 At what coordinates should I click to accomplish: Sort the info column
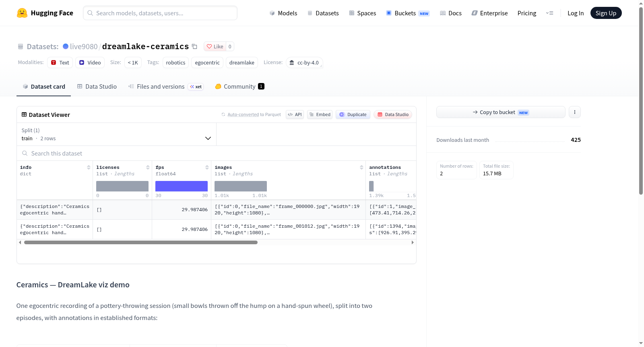pyautogui.click(x=89, y=167)
